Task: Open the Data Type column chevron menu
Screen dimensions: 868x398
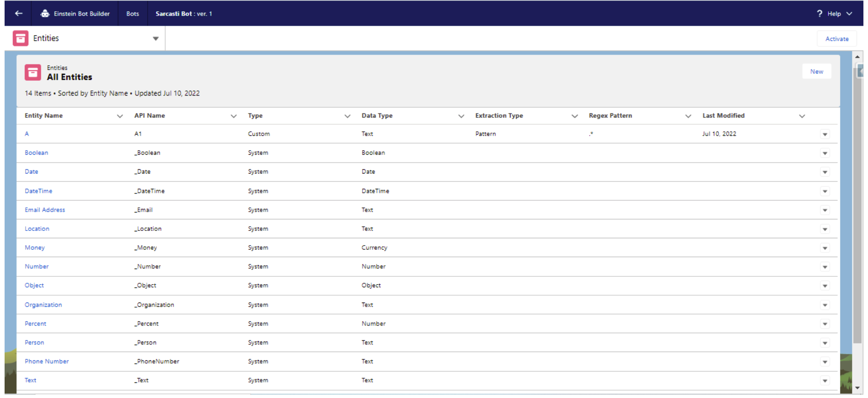Action: tap(461, 116)
